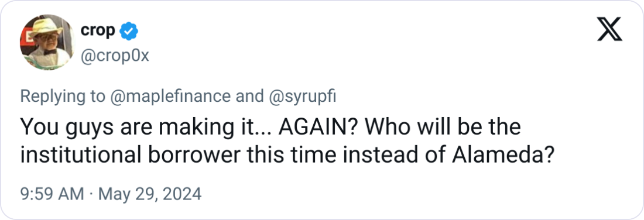
Task: Click the "Replying to" label
Action: tap(63, 96)
